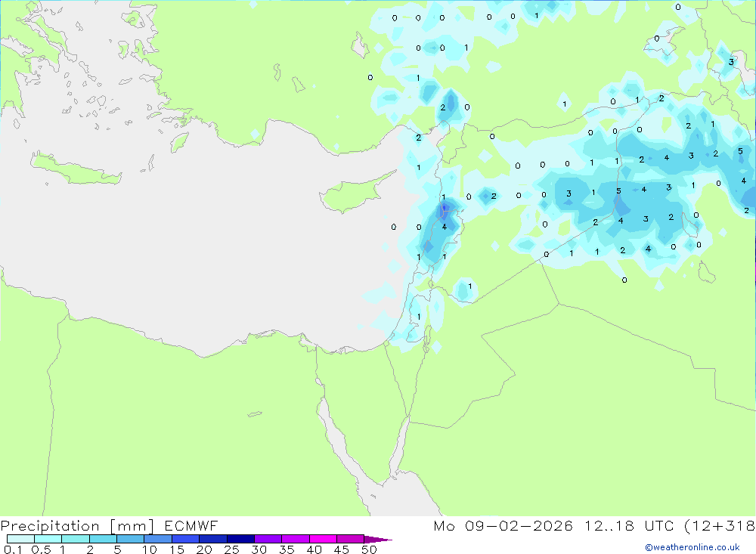Click the 0.5–1 mm legend color box
The height and width of the screenshot is (554, 756).
48,539
